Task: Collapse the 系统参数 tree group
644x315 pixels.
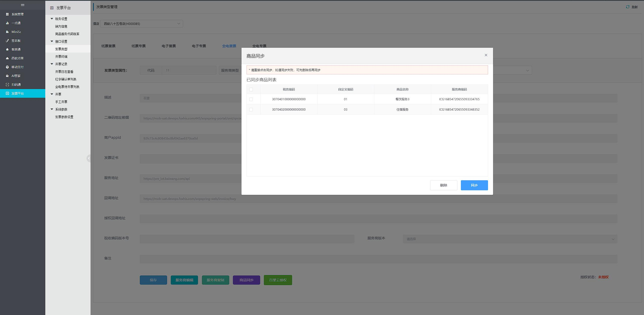Action: [52, 109]
